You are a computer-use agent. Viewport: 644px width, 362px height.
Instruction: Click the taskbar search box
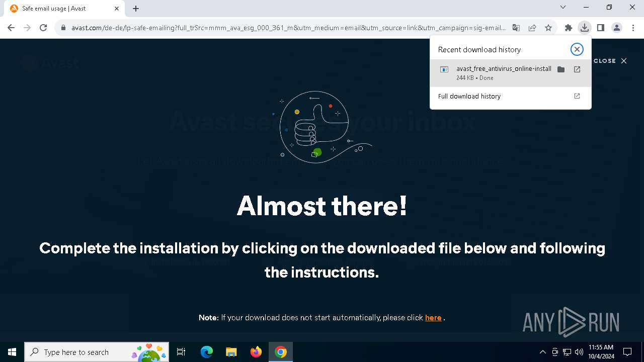pyautogui.click(x=97, y=352)
